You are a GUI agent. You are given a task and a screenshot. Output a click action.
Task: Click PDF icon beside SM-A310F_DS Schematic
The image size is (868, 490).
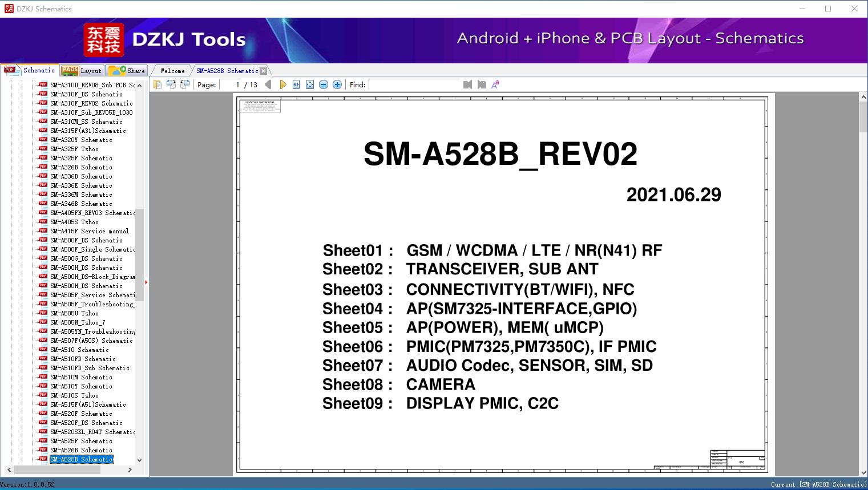(x=43, y=94)
